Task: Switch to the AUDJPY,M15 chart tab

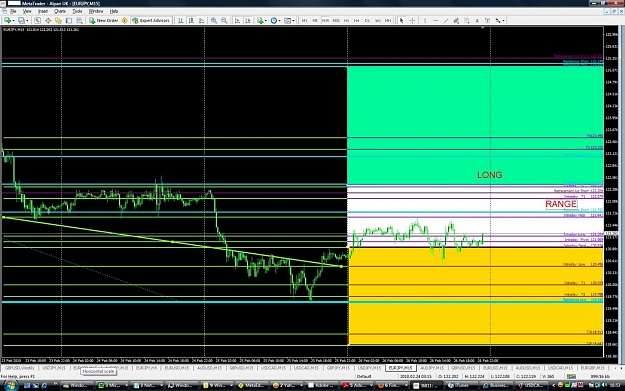Action: coord(432,368)
